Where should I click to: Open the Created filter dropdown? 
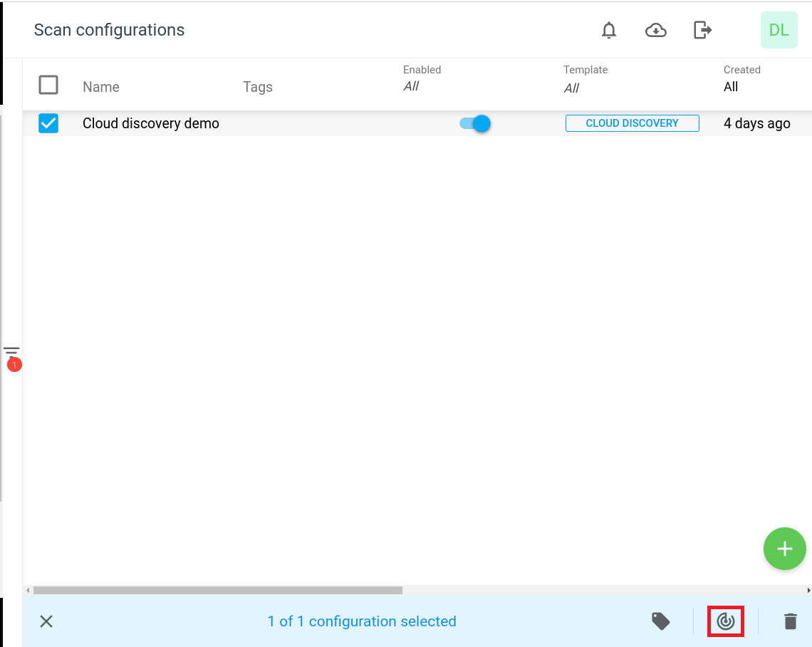pos(731,87)
